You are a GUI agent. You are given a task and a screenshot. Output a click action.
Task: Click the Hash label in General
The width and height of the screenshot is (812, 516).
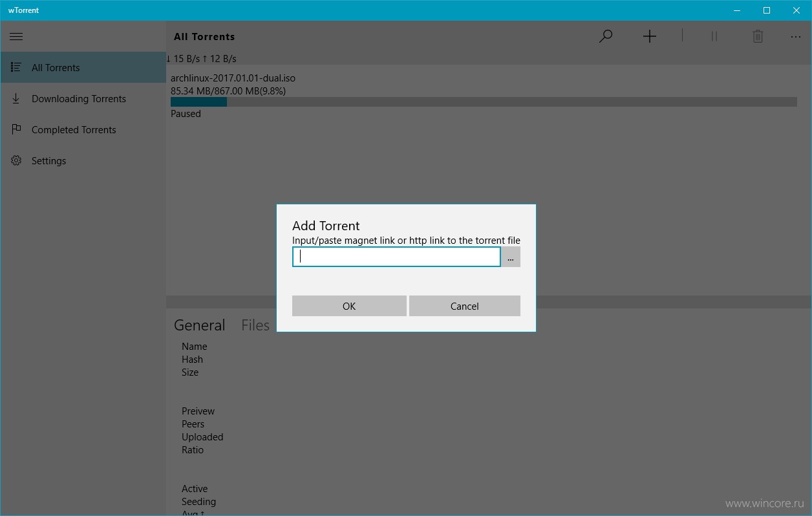click(x=192, y=360)
